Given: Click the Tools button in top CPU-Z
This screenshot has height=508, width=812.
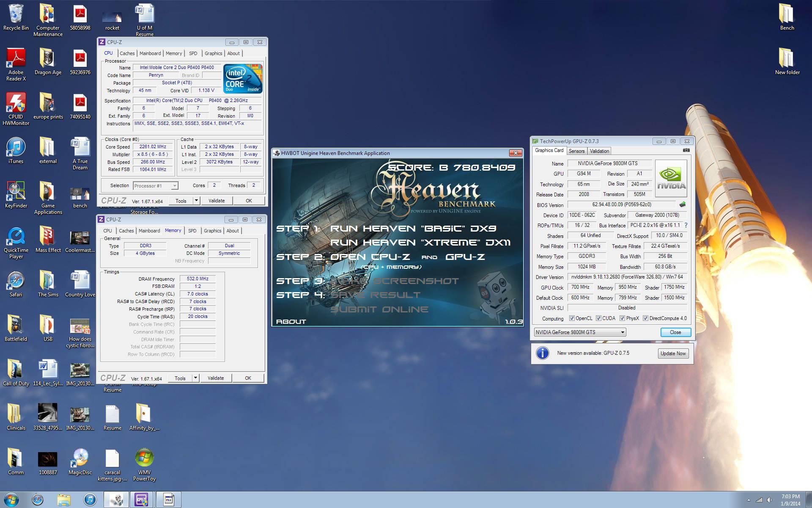Looking at the screenshot, I should pos(181,201).
